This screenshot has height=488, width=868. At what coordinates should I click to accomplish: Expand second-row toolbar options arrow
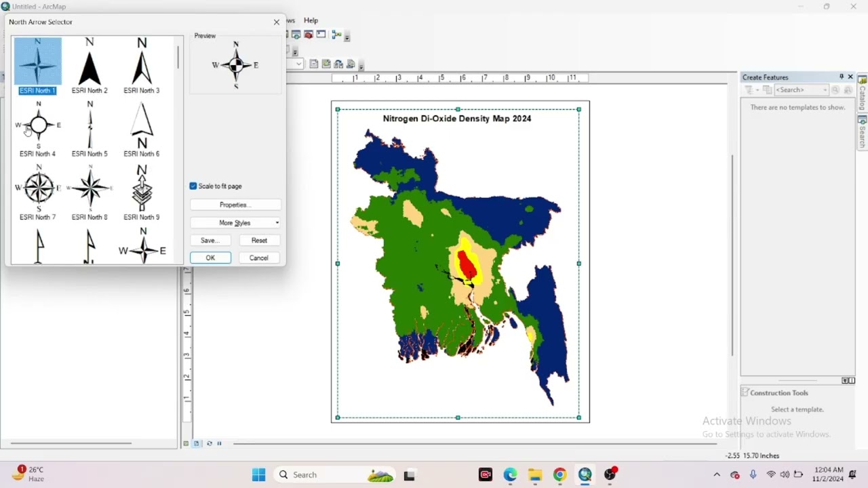(x=295, y=52)
